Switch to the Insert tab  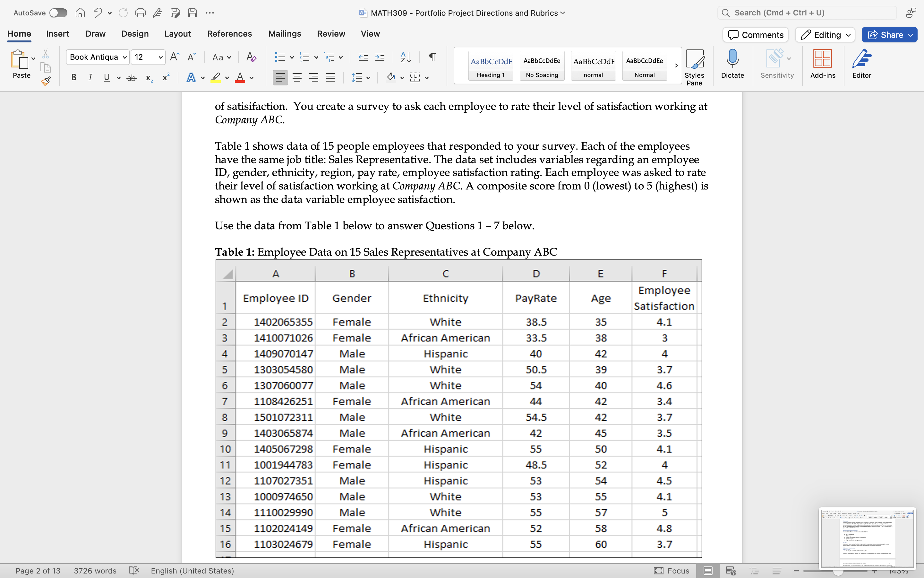[58, 34]
